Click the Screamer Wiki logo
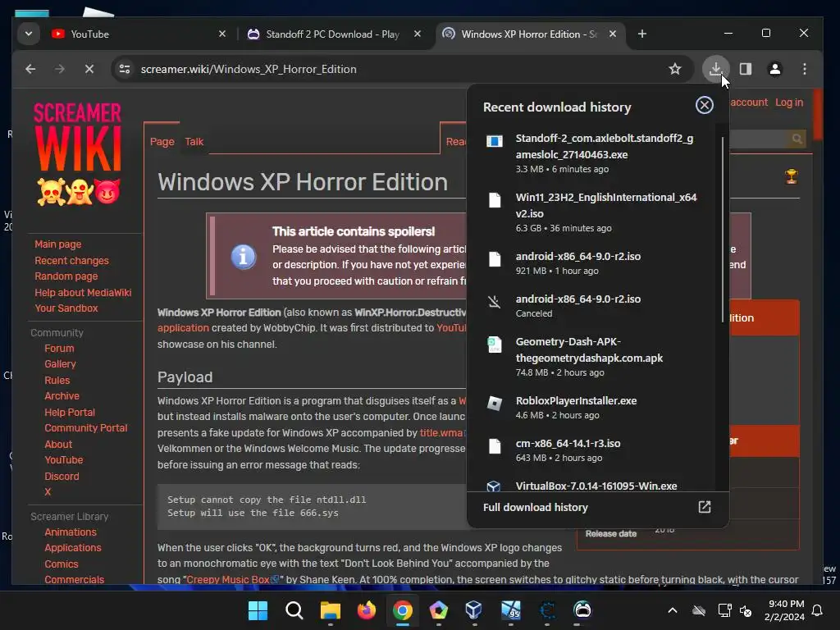This screenshot has height=630, width=840. (x=78, y=153)
